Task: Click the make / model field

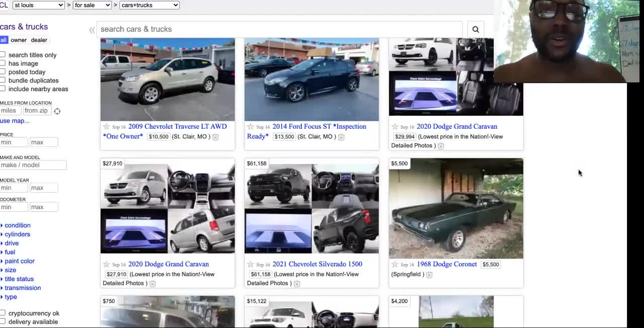Action: 33,165
